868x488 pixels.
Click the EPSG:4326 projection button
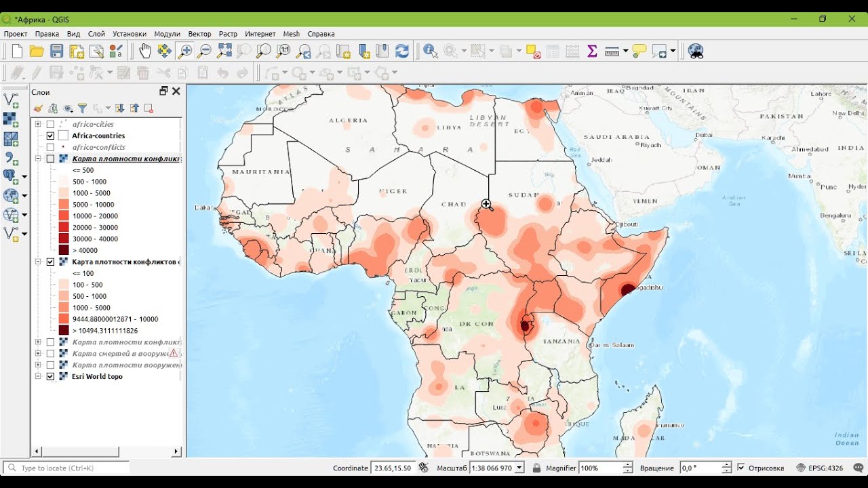(821, 468)
